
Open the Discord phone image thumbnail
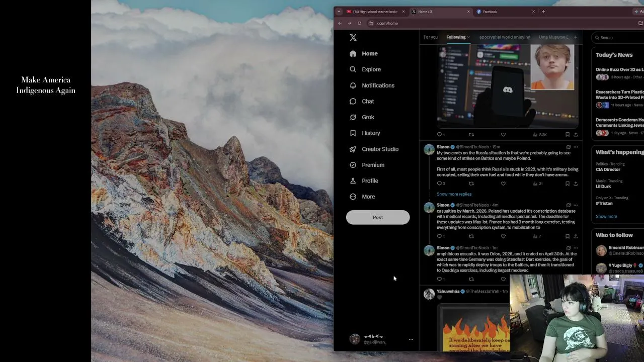click(x=508, y=86)
